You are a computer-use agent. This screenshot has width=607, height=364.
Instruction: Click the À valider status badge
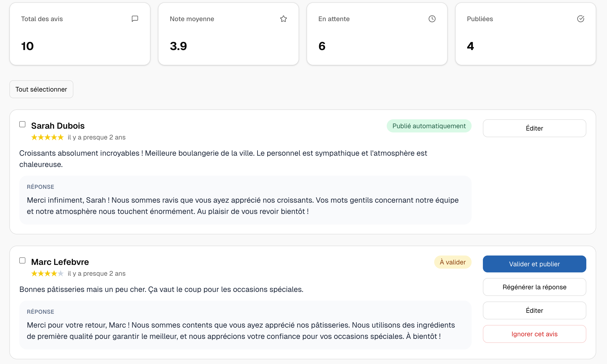[x=453, y=262]
